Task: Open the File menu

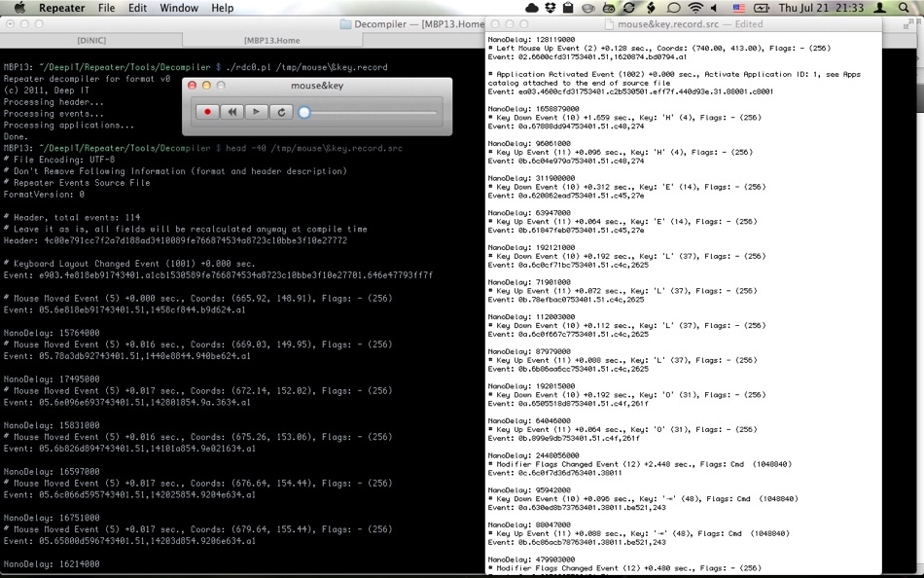Action: coord(107,8)
